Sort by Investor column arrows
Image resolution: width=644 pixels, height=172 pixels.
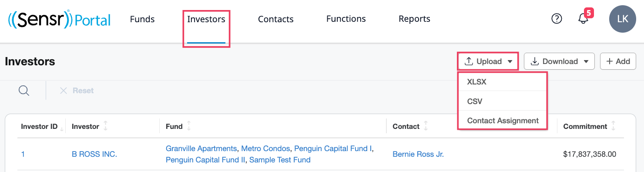pos(105,126)
